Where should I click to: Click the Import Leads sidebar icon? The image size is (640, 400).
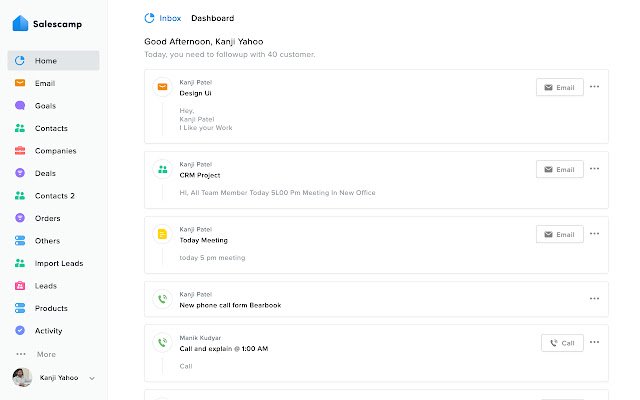pos(20,263)
